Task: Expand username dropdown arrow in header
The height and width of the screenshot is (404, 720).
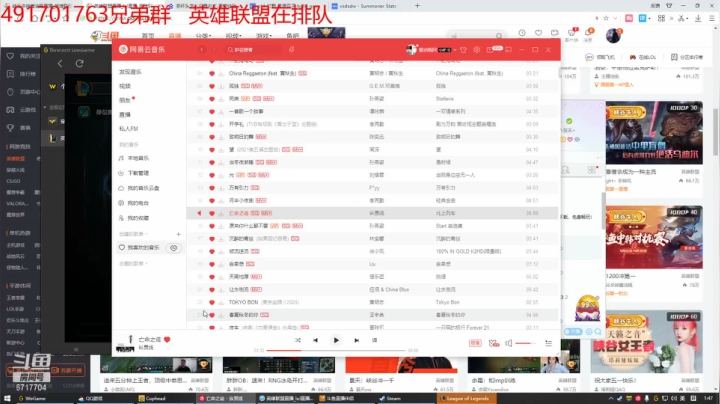Action: [x=455, y=50]
